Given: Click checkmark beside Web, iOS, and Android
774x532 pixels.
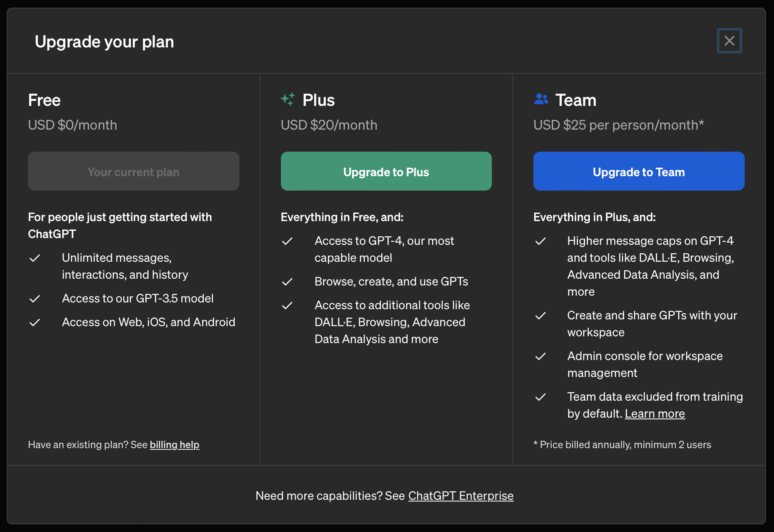Looking at the screenshot, I should (x=35, y=322).
